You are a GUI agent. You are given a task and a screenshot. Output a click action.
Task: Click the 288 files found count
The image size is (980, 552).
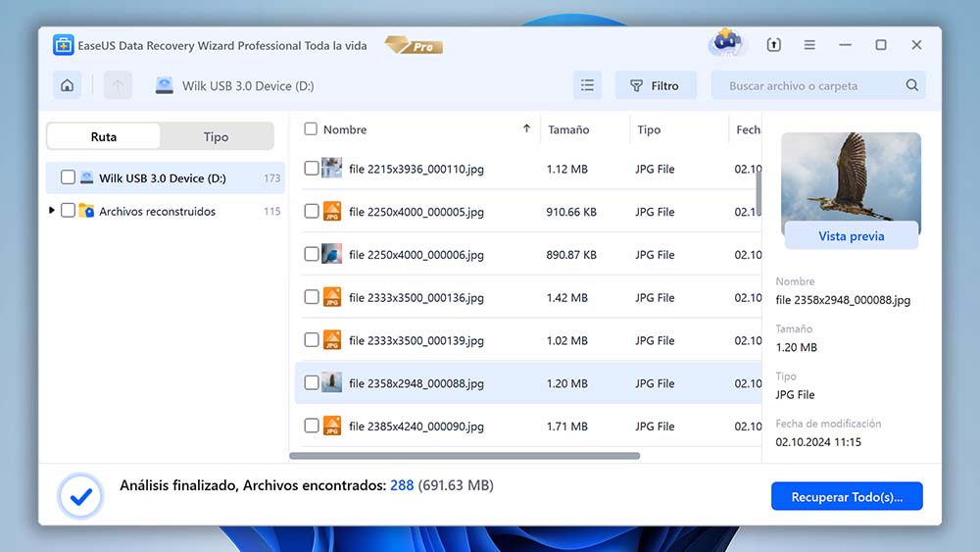pyautogui.click(x=402, y=485)
